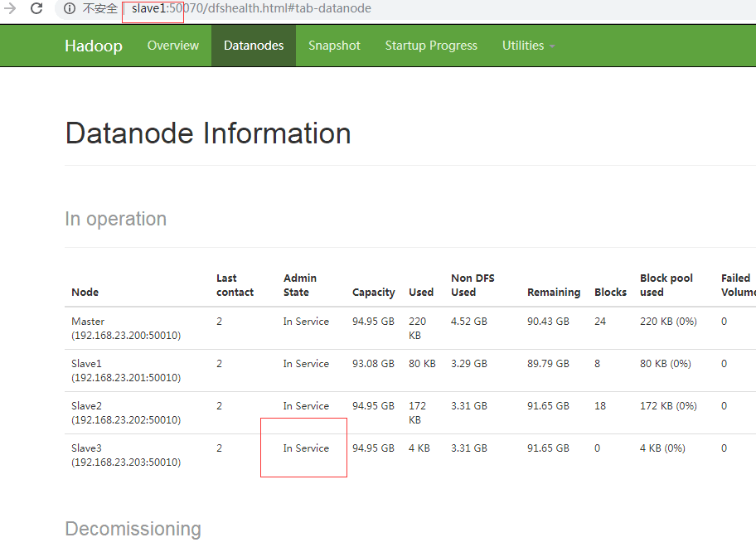Click the Master (192.168.23.200:50010) node cell
Image resolution: width=756 pixels, height=552 pixels.
point(126,328)
